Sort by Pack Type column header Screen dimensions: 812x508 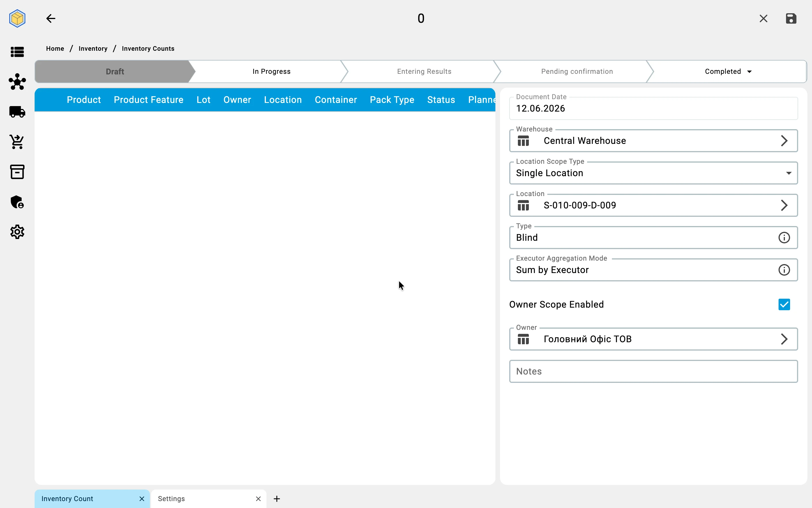coord(392,100)
